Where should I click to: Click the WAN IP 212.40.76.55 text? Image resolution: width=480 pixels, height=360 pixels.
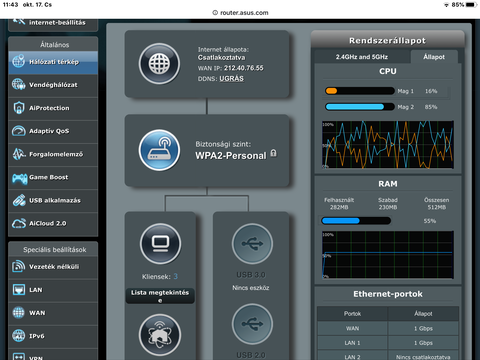[x=244, y=68]
